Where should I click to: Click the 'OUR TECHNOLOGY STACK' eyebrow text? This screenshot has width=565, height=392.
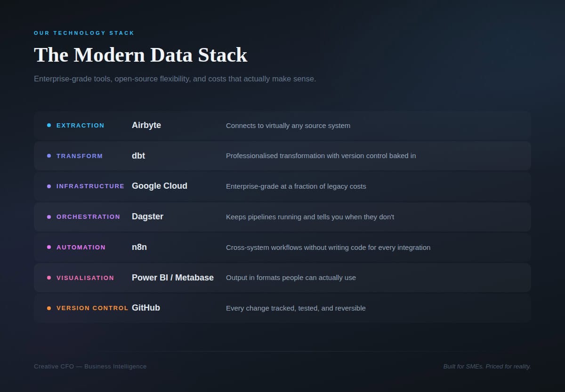tap(84, 33)
